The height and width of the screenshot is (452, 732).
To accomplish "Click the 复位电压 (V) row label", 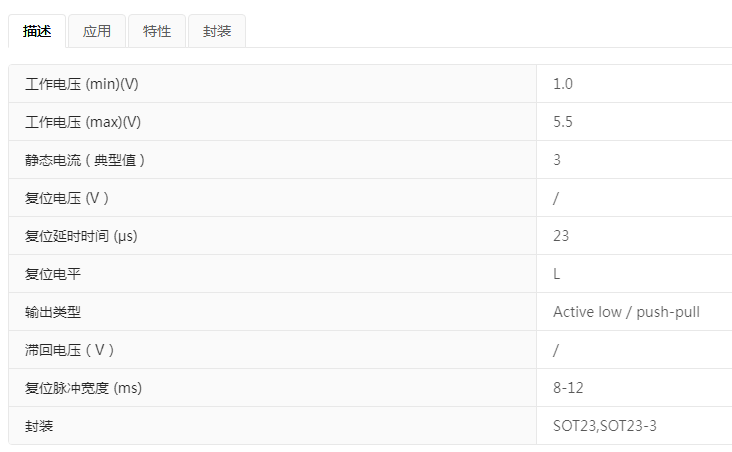I will (x=67, y=198).
